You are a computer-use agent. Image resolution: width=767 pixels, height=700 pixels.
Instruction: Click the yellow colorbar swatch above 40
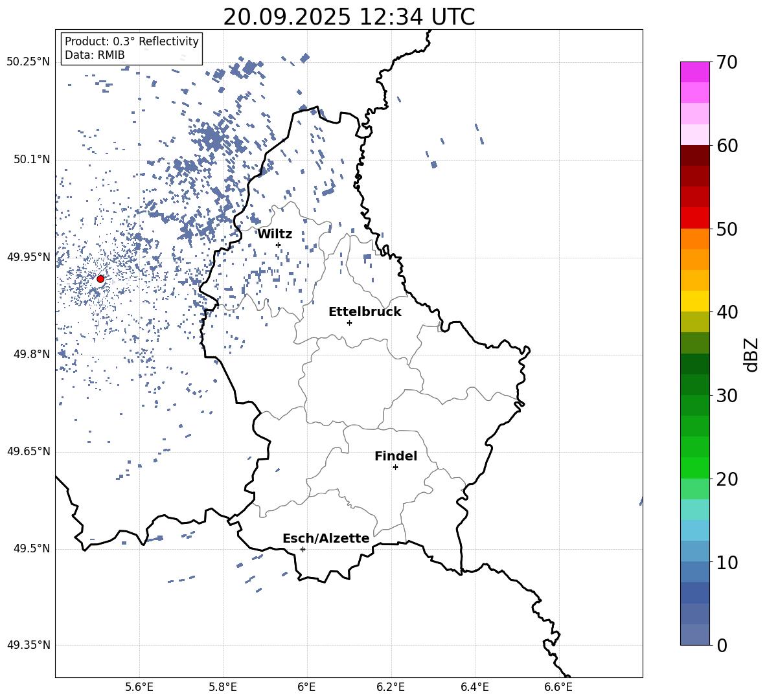[695, 301]
